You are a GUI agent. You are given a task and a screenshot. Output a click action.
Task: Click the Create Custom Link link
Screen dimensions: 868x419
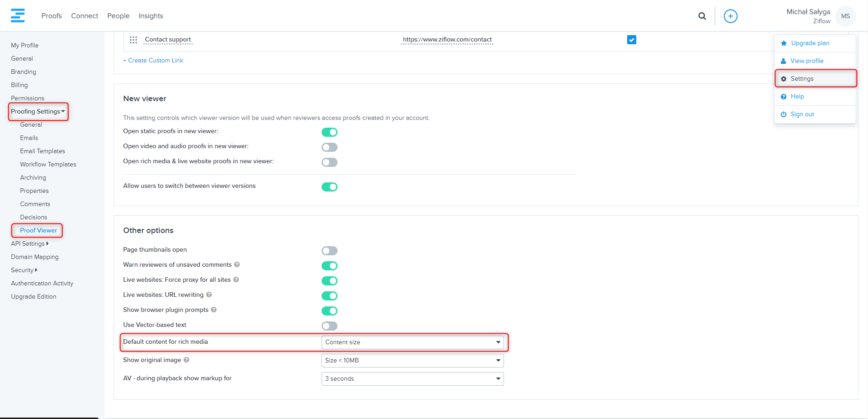tap(153, 60)
